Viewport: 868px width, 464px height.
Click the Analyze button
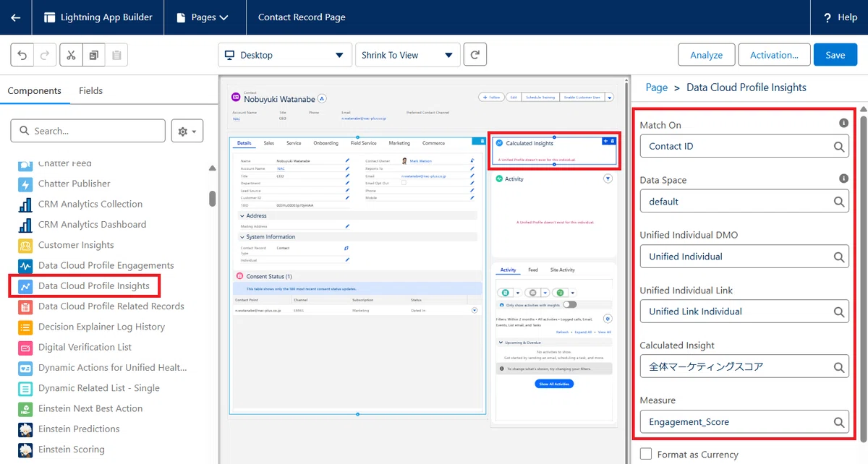707,55
